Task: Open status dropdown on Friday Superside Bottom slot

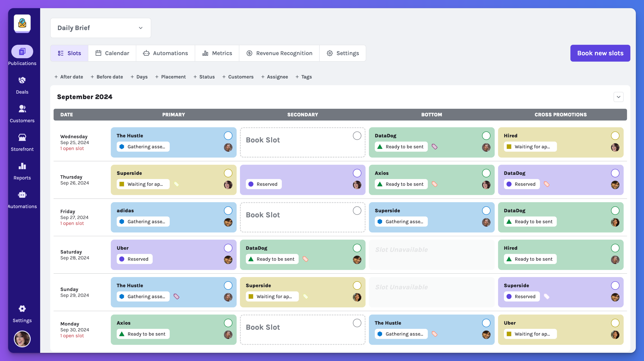Action: (x=401, y=222)
